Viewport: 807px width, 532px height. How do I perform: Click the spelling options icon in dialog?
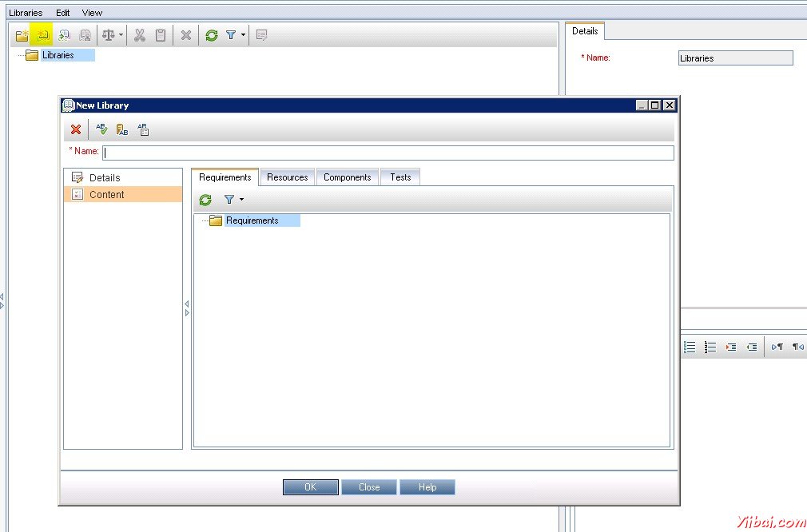[x=143, y=129]
